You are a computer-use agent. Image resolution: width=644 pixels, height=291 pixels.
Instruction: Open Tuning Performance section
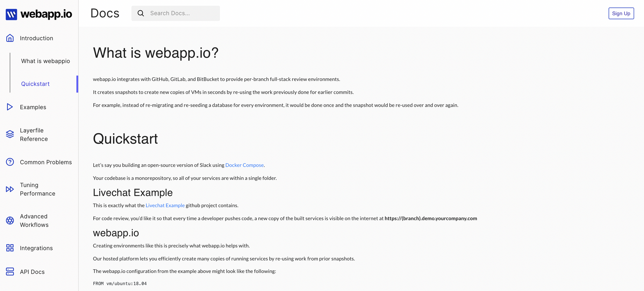tap(38, 189)
